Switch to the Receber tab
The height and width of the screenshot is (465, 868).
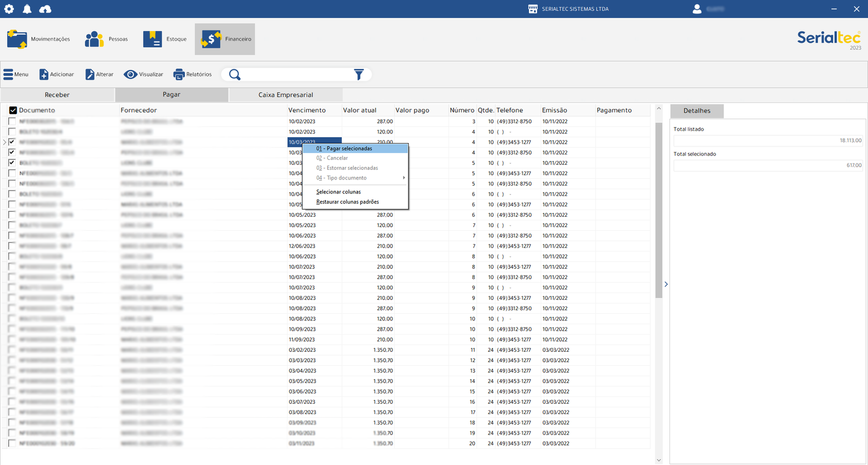(x=57, y=95)
